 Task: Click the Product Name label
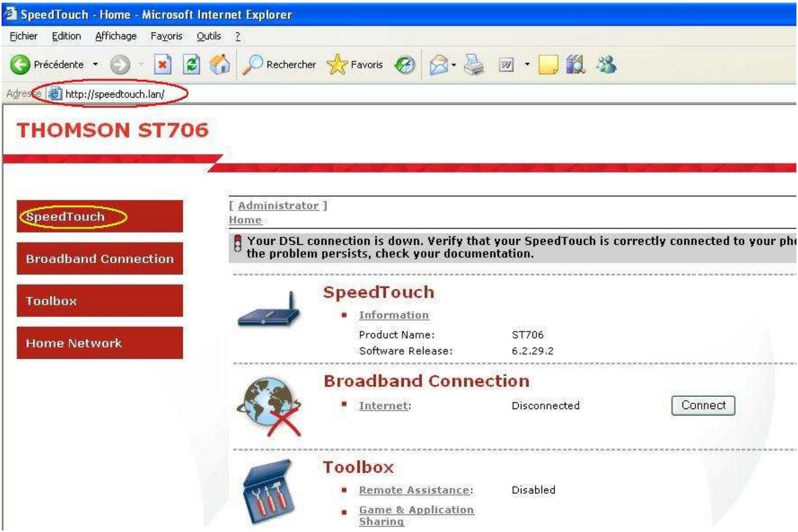(x=397, y=335)
